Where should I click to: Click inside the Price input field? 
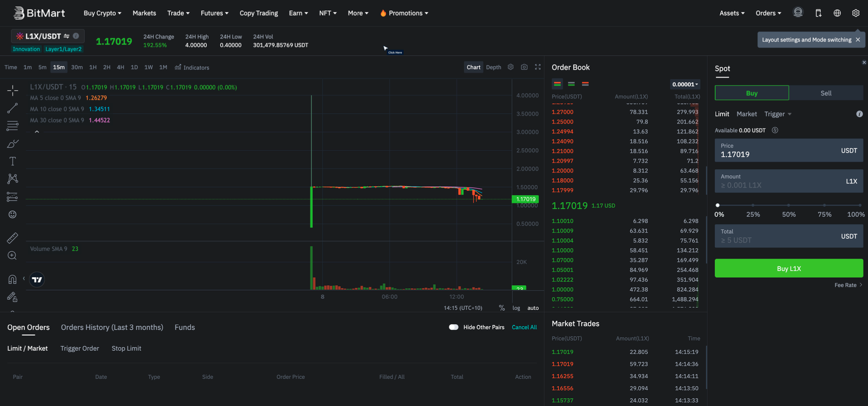pyautogui.click(x=789, y=150)
